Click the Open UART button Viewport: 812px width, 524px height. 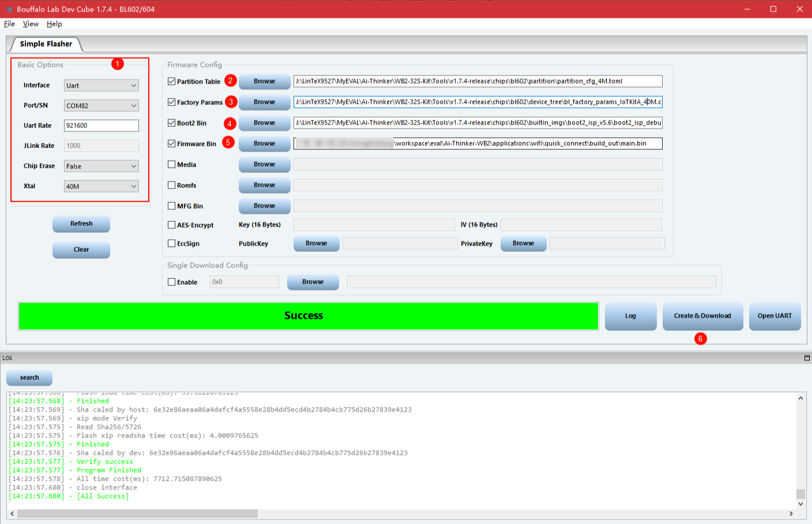coord(775,316)
